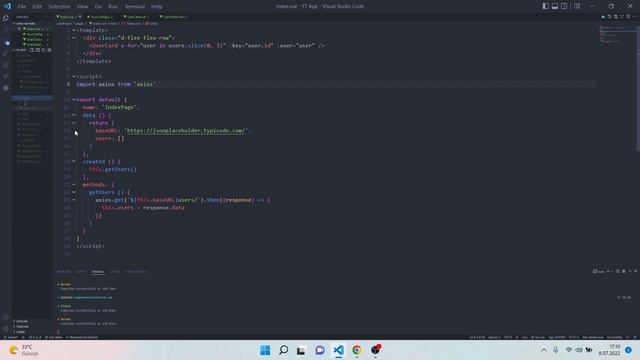Fold the created() hook block

pos(74,161)
